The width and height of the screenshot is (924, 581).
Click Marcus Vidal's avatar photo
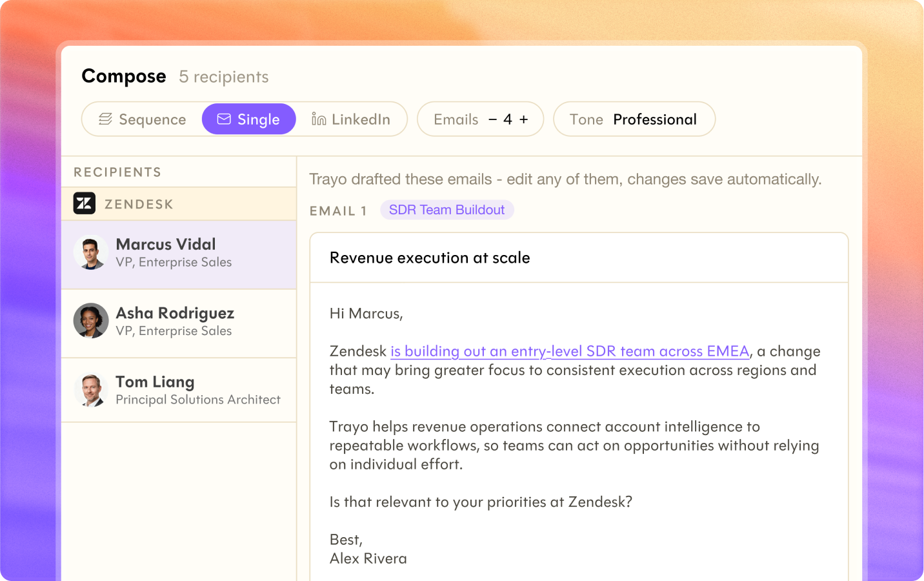coord(91,252)
